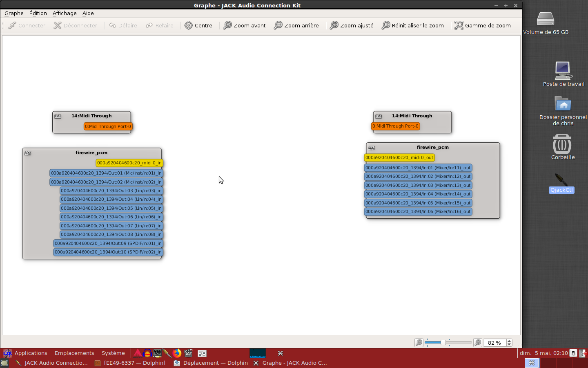The image size is (588, 368).
Task: Switch to Déplacement — Dolphin taskbar window
Action: [x=211, y=363]
